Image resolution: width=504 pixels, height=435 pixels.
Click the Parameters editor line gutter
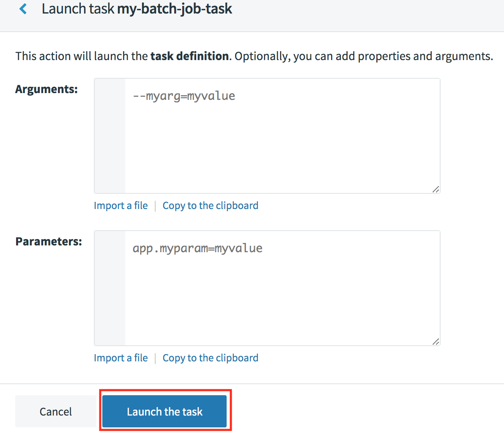click(110, 288)
